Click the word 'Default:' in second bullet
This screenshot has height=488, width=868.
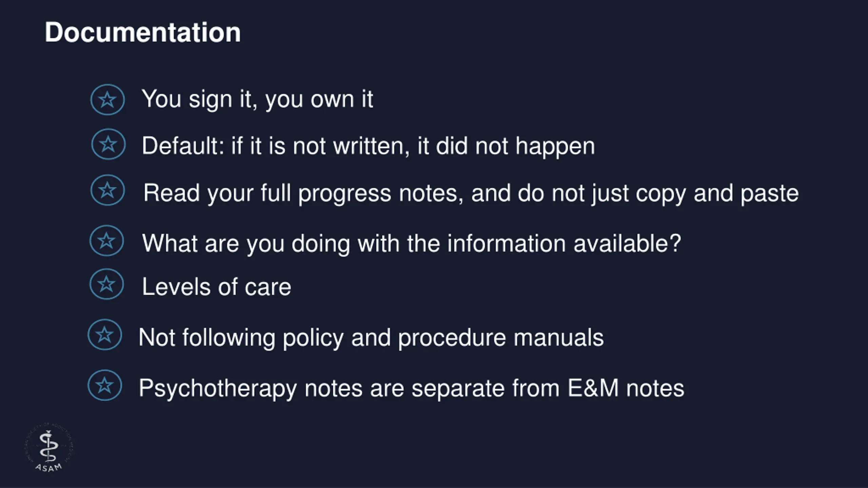[183, 146]
